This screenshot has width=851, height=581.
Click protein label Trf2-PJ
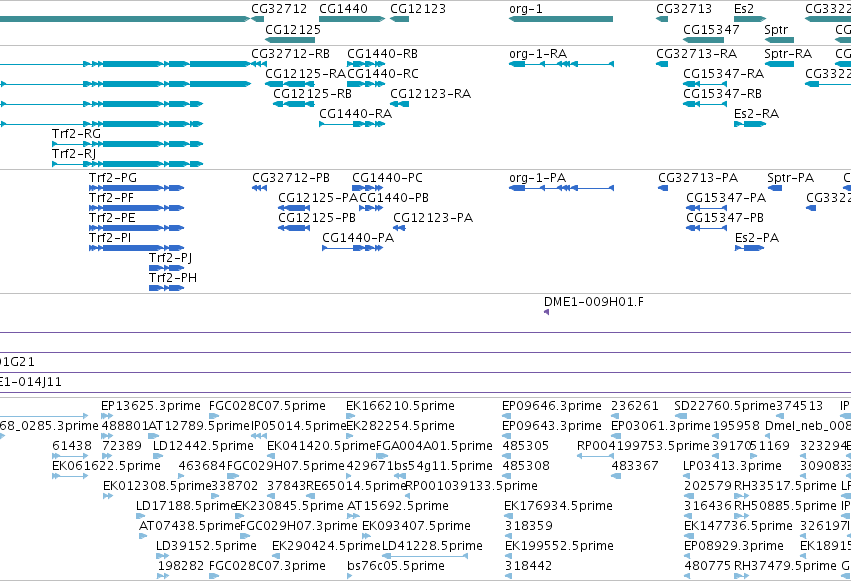(x=170, y=258)
